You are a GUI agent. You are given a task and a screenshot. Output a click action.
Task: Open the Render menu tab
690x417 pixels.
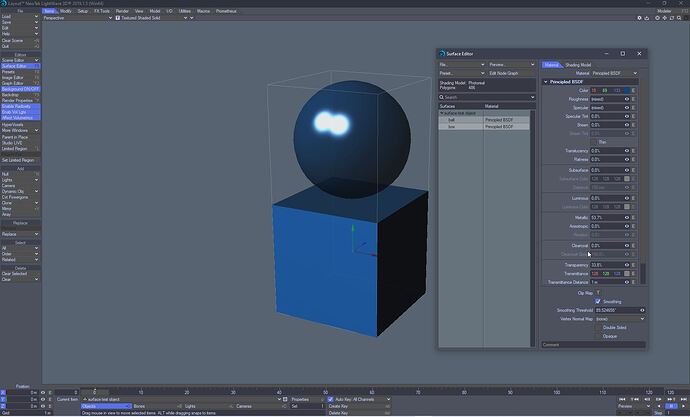(122, 11)
